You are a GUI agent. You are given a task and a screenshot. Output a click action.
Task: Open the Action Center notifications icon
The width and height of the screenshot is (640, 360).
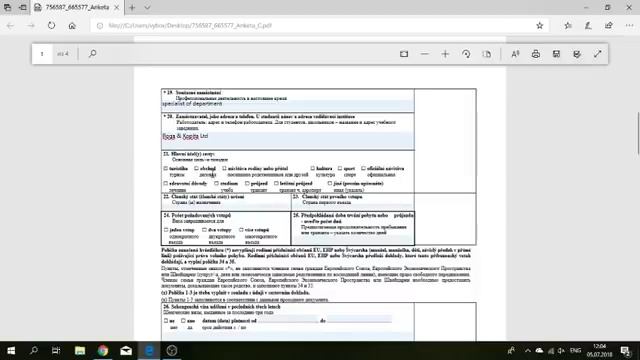click(x=625, y=351)
